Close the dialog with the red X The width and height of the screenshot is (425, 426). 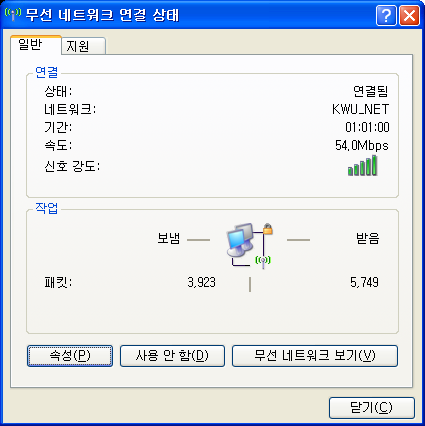[x=409, y=15]
